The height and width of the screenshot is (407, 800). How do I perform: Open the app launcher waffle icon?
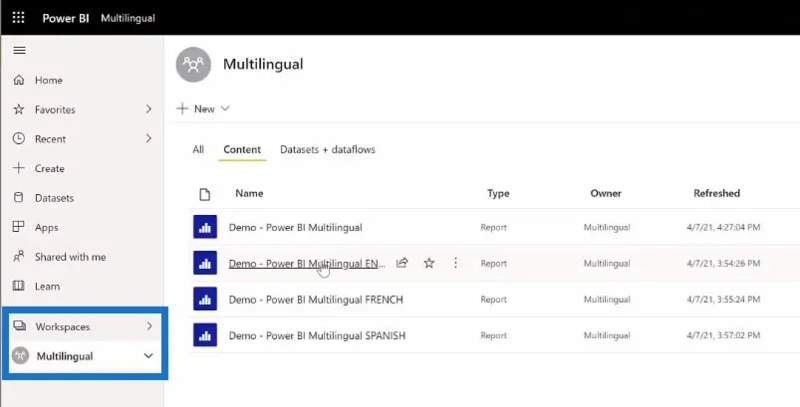[18, 18]
